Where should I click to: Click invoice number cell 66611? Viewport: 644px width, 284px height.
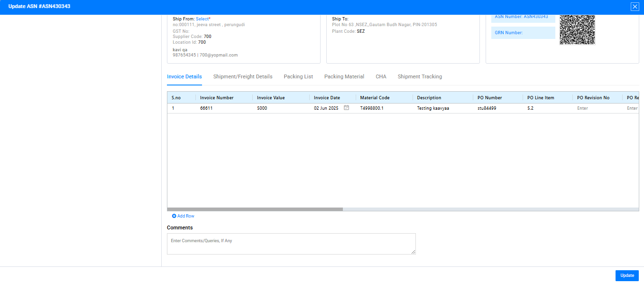point(207,108)
